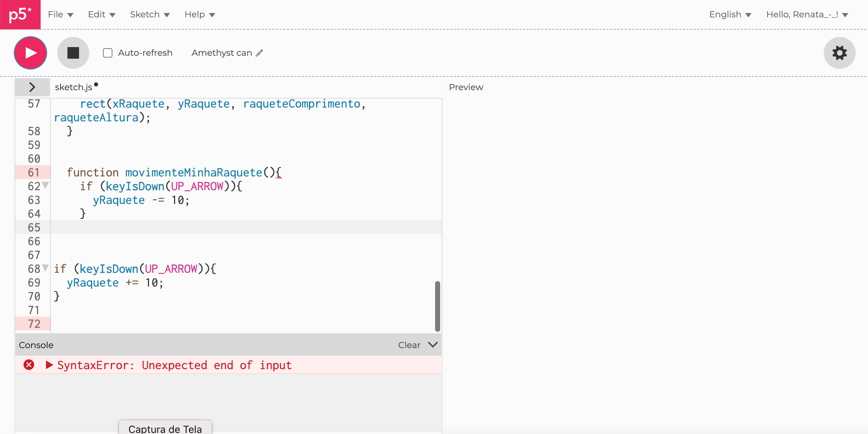
Task: Open the File menu
Action: pos(61,14)
